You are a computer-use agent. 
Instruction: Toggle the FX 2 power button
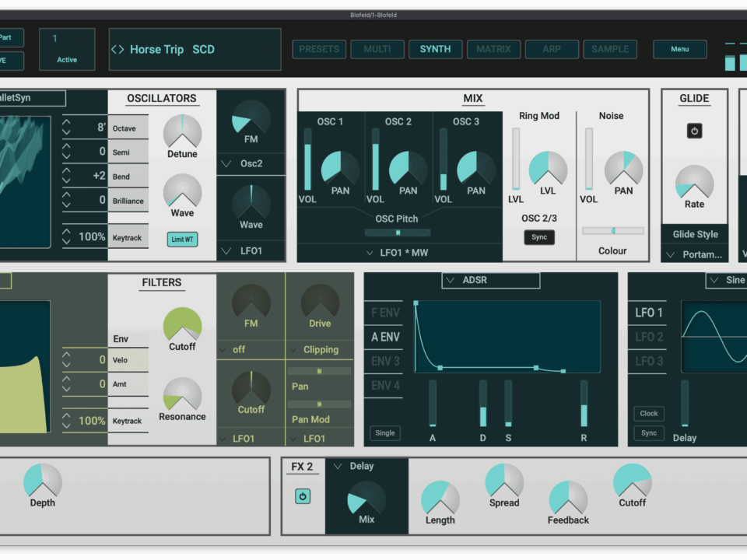(303, 496)
